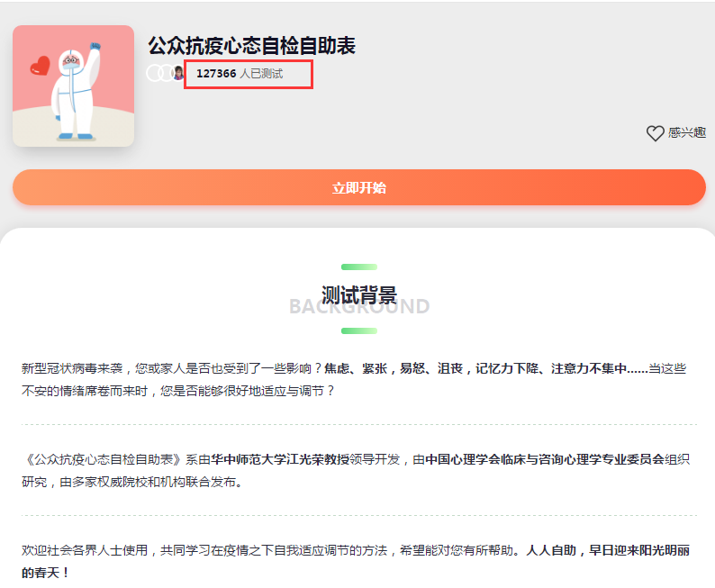Click the first empty avatar circle
This screenshot has height=588, width=715.
(154, 74)
